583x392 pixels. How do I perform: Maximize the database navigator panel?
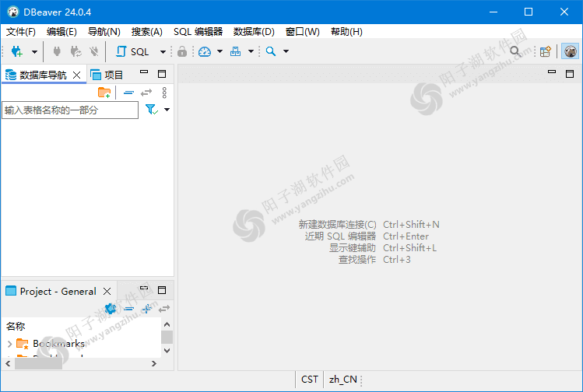pos(162,74)
